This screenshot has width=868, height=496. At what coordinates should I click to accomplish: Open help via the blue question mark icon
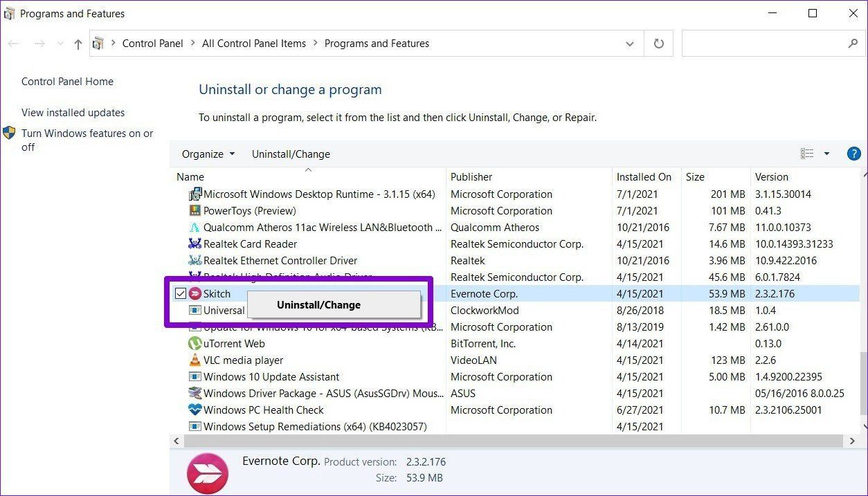[853, 154]
